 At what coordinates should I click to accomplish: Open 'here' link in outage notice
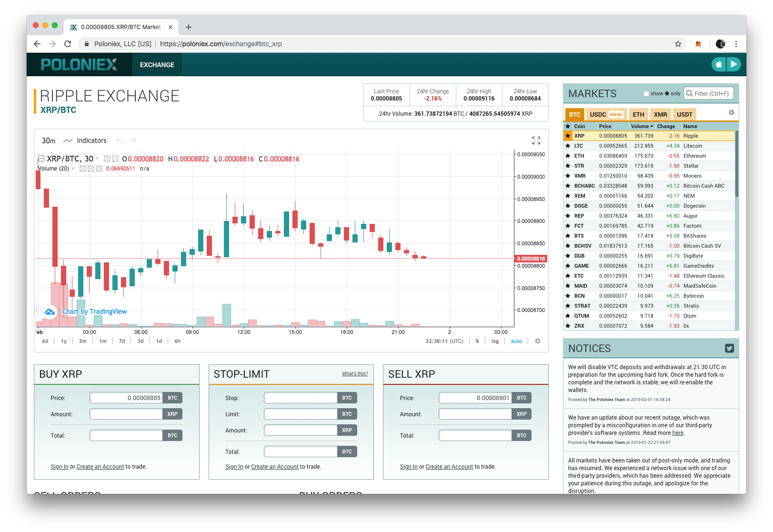(x=678, y=433)
